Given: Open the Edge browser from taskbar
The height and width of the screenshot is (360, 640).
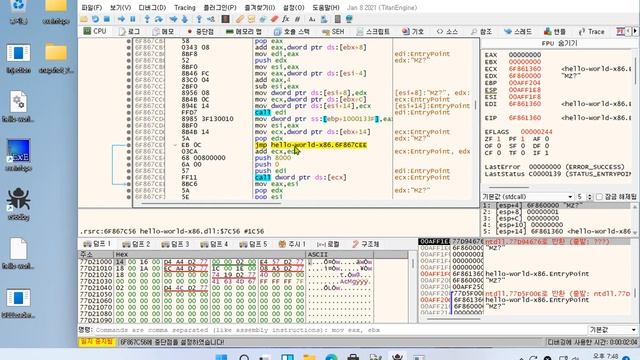Looking at the screenshot, I should [x=331, y=358].
